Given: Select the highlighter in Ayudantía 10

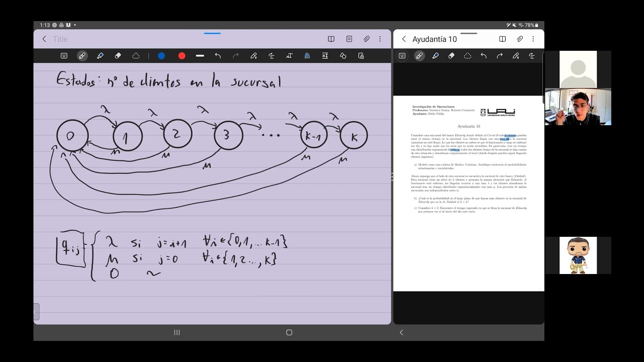Looking at the screenshot, I should point(435,56).
